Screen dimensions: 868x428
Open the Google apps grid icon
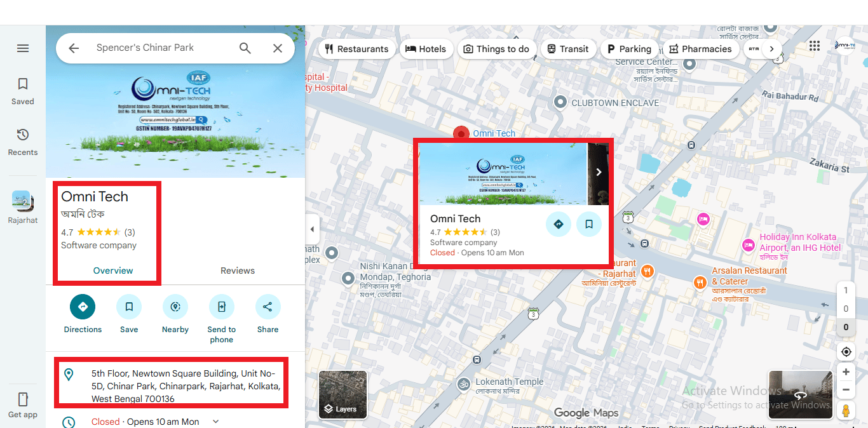pyautogui.click(x=815, y=46)
